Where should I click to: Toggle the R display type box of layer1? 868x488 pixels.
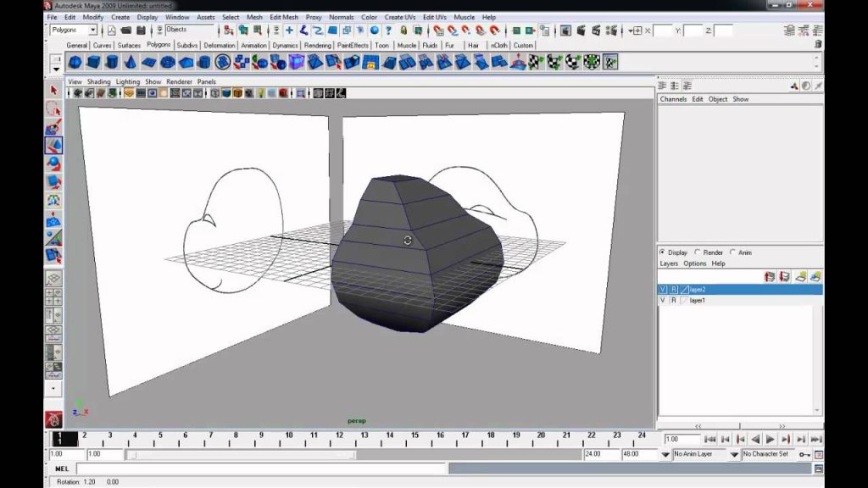[x=674, y=300]
